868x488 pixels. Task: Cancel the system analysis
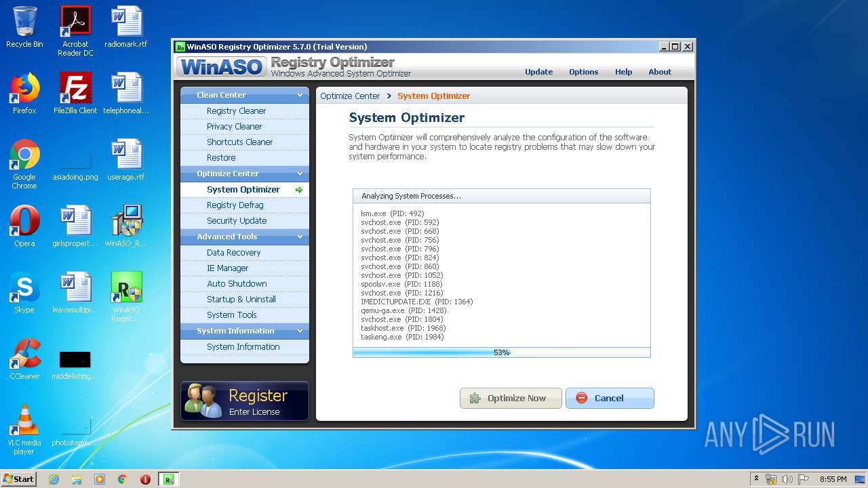tap(610, 398)
